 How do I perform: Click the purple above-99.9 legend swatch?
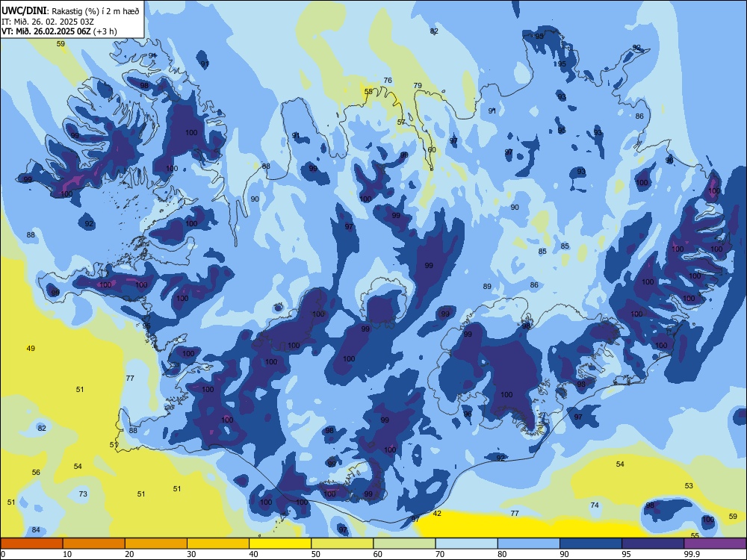click(715, 544)
